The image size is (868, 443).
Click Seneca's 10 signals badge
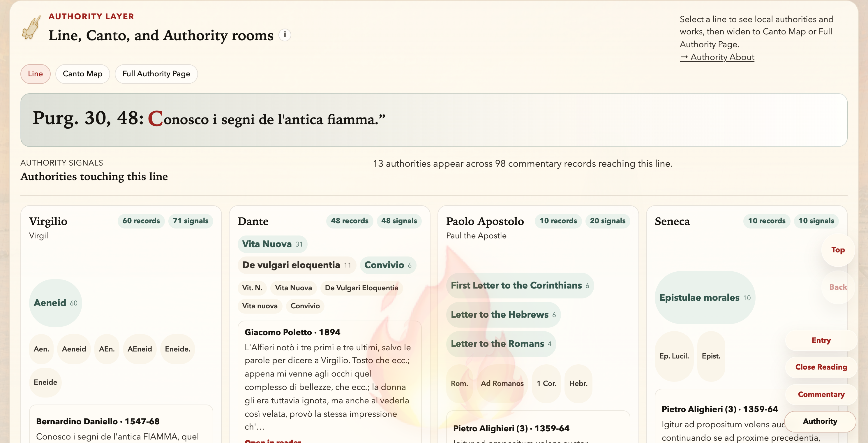click(816, 221)
